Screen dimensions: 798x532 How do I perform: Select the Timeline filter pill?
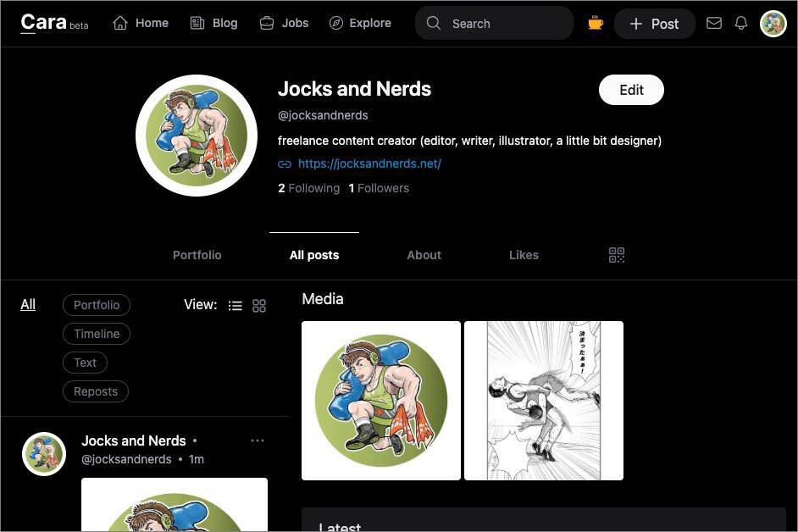[x=97, y=334]
